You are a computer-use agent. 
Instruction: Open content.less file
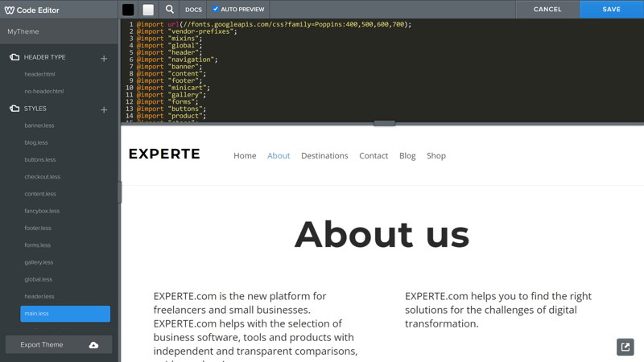[x=39, y=194]
